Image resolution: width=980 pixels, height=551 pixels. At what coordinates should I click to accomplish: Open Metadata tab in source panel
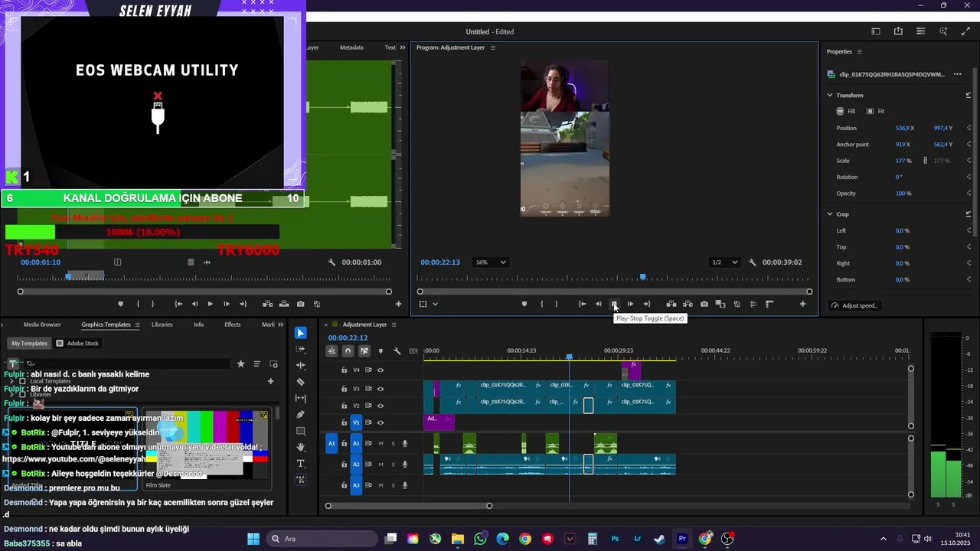pyautogui.click(x=351, y=47)
